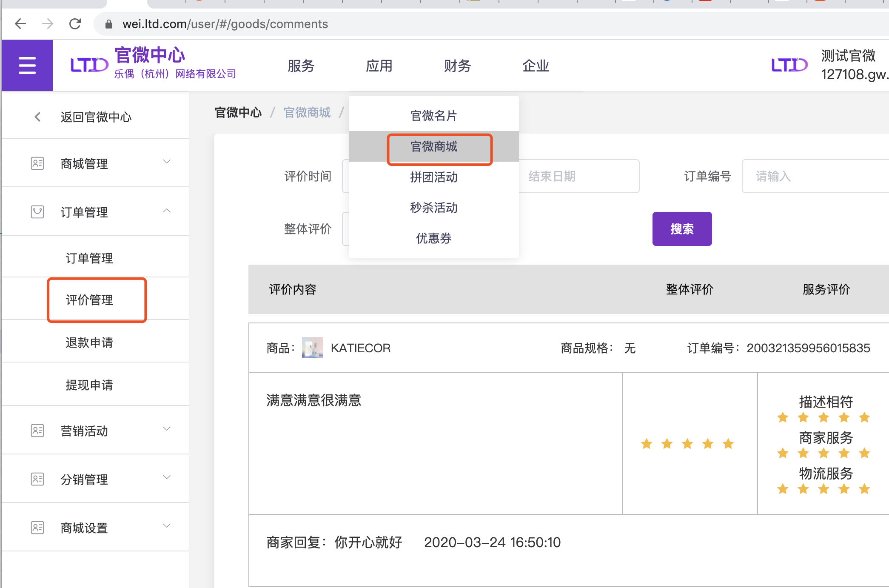
Task: Click the 结束日期 date field
Action: pos(578,176)
